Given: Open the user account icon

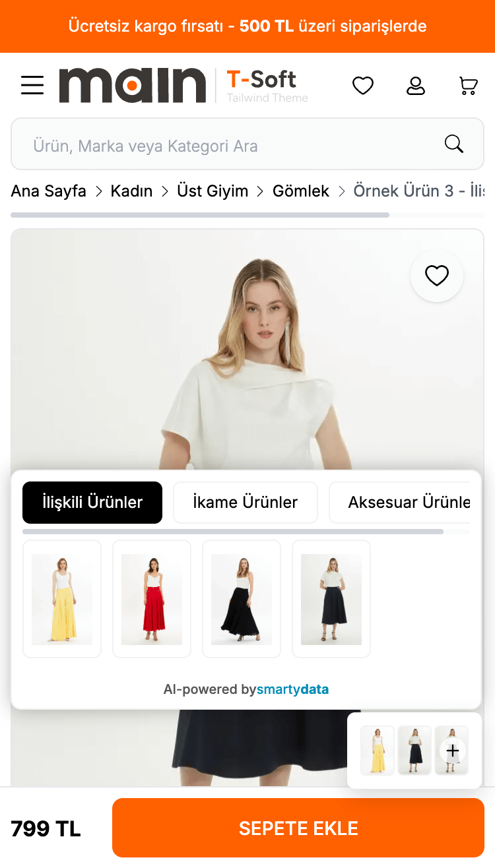Looking at the screenshot, I should point(416,86).
